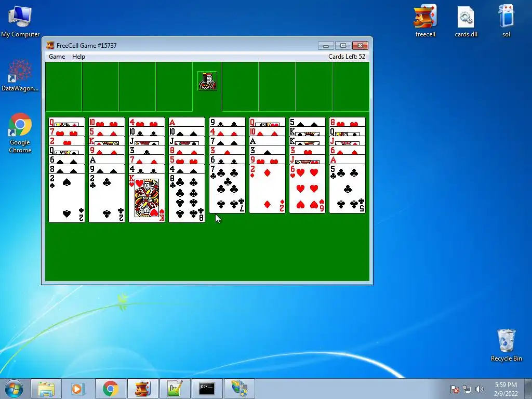Click the king face between cells
This screenshot has height=399, width=532.
(207, 81)
